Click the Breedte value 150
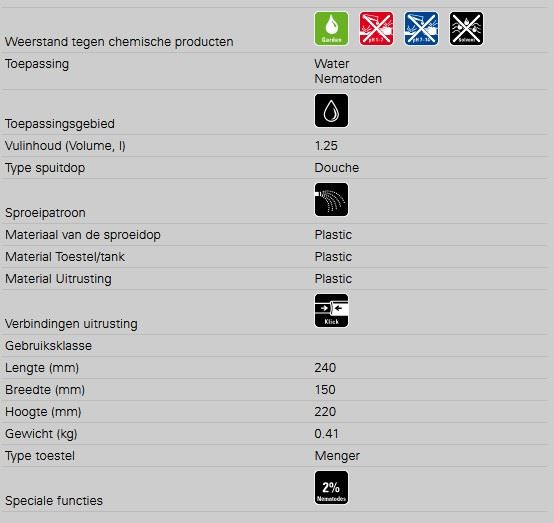This screenshot has height=523, width=554. (325, 390)
